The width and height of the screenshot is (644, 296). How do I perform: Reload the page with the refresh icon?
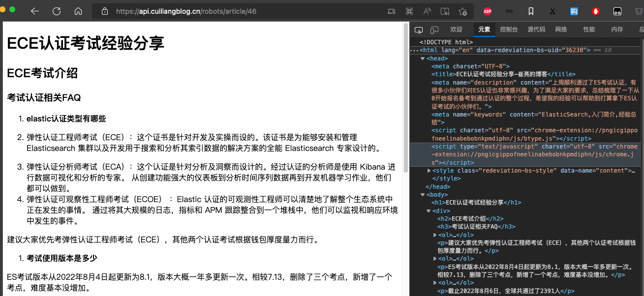point(57,11)
